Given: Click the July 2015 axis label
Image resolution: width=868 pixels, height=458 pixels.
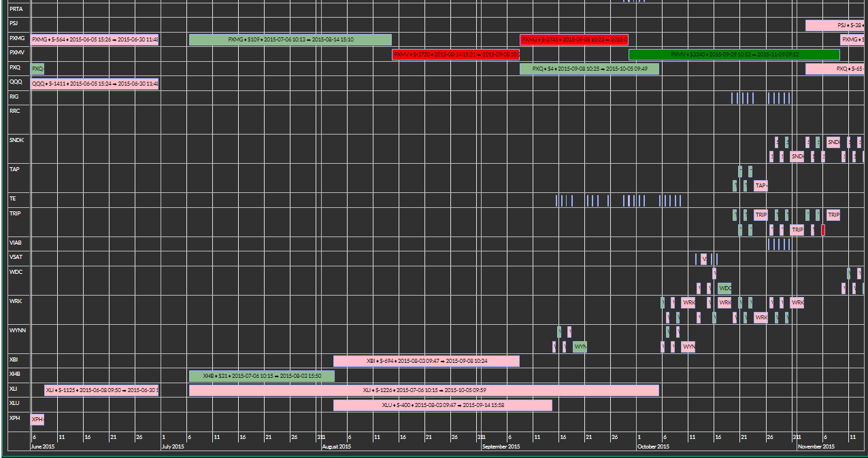Looking at the screenshot, I should click(173, 446).
